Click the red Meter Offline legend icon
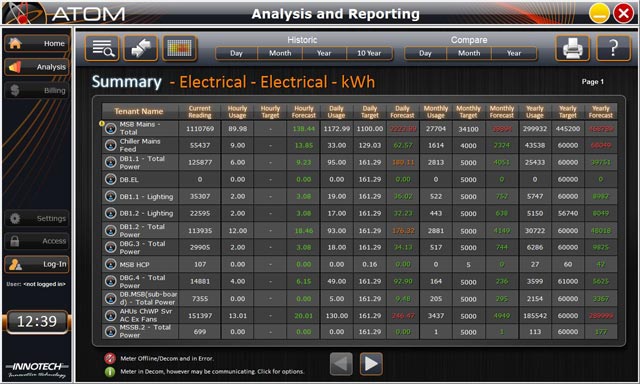Image resolution: width=640 pixels, height=384 pixels. (110, 359)
